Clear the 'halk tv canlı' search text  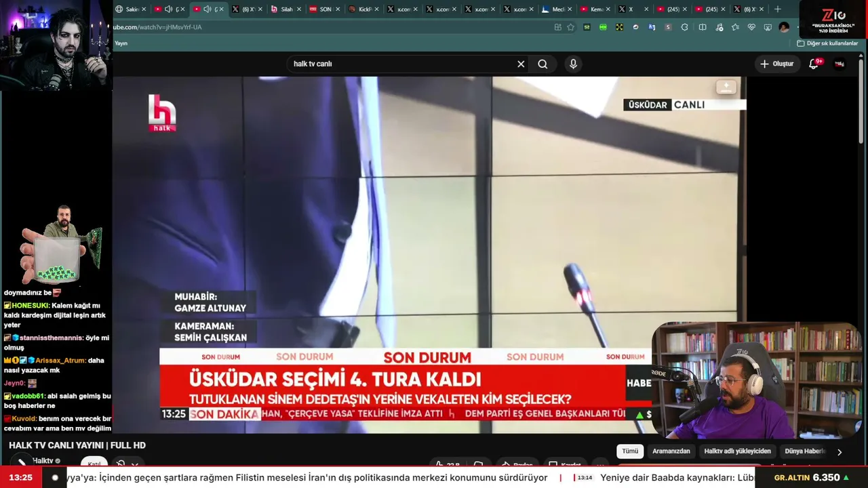point(521,64)
